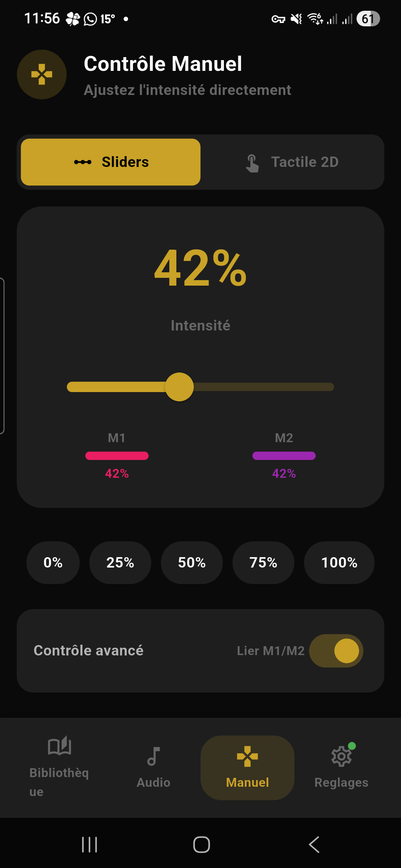Choose the 50% intensity preset
The width and height of the screenshot is (401, 868).
[x=192, y=562]
